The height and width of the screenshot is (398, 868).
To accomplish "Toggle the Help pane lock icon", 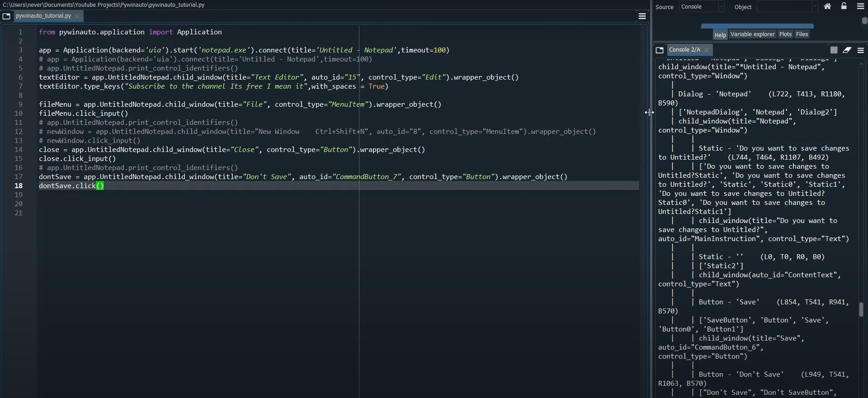I will (x=844, y=6).
